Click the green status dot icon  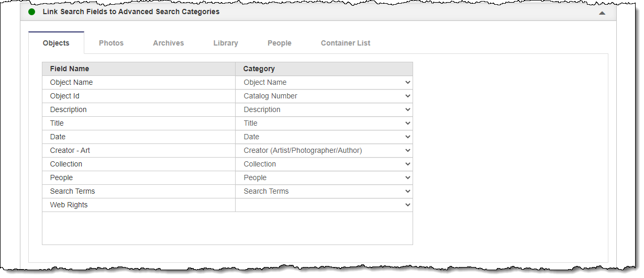(32, 12)
